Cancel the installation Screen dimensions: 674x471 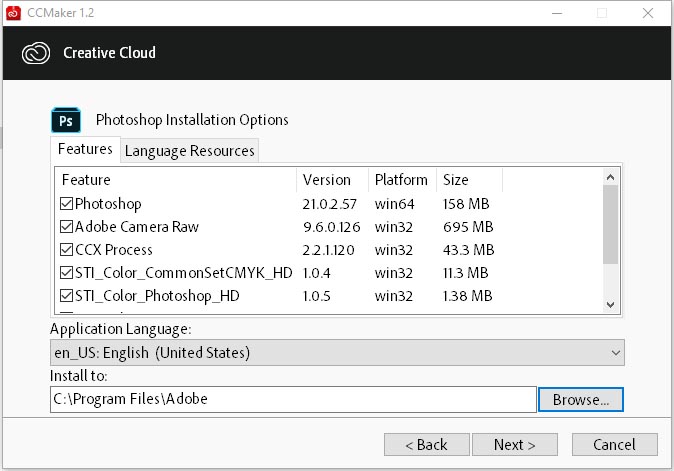coord(614,444)
